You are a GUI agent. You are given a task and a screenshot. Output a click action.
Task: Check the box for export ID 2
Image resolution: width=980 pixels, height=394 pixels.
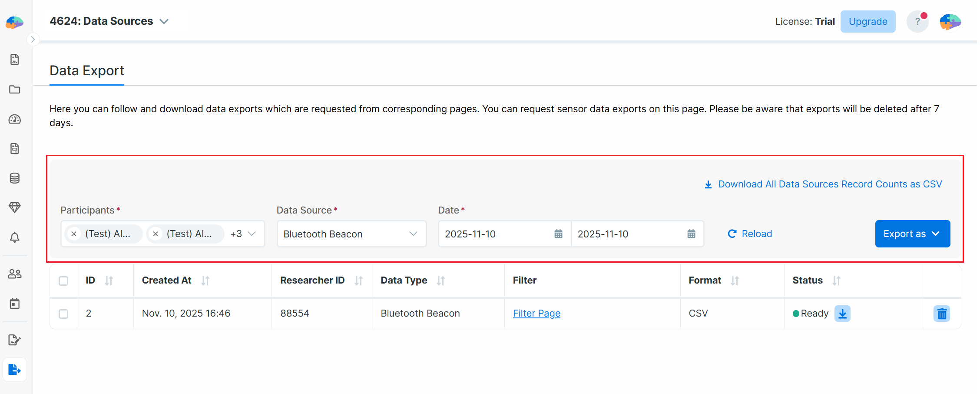pos(63,314)
